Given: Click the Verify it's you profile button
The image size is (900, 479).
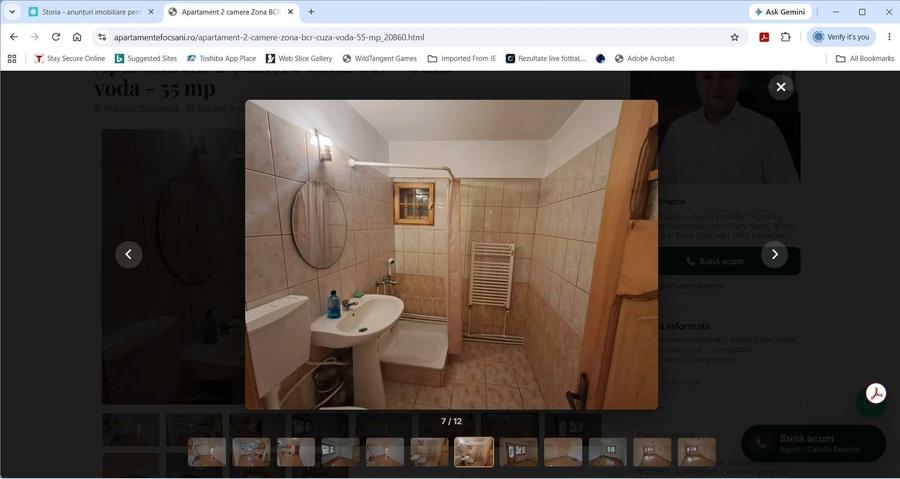Looking at the screenshot, I should [841, 37].
